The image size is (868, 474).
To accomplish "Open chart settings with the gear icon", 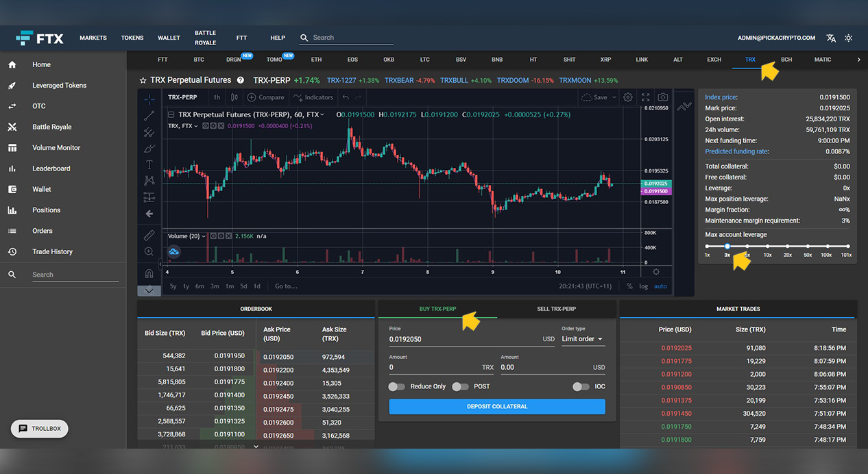I will coord(628,97).
